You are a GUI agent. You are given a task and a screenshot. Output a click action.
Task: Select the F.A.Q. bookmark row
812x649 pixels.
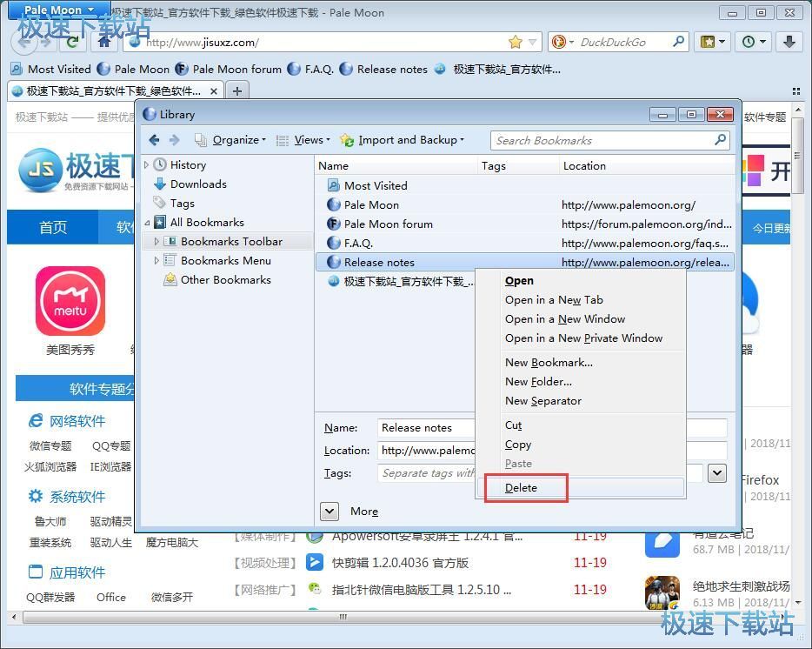click(x=524, y=243)
